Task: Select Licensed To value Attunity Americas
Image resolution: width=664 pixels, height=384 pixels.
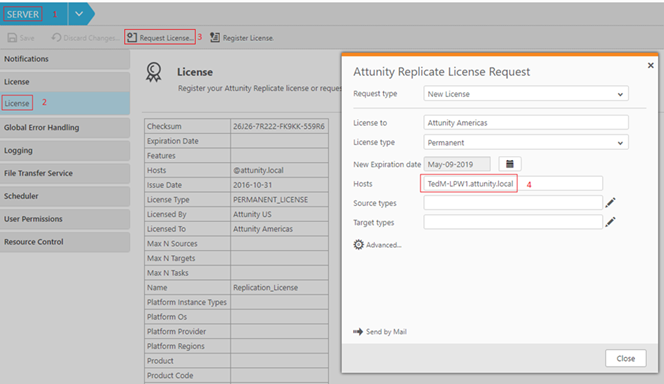Action: coord(263,229)
